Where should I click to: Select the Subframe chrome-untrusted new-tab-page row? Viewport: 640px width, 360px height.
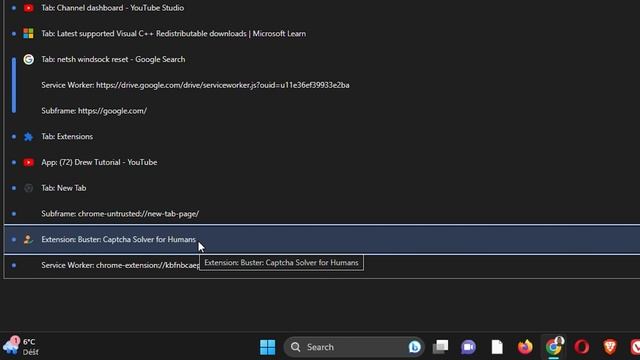click(322, 213)
